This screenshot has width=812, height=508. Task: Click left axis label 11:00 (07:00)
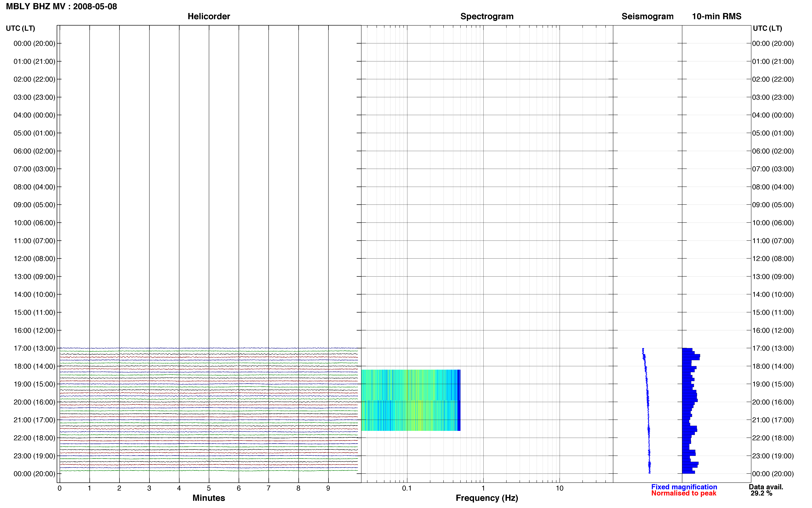click(34, 241)
